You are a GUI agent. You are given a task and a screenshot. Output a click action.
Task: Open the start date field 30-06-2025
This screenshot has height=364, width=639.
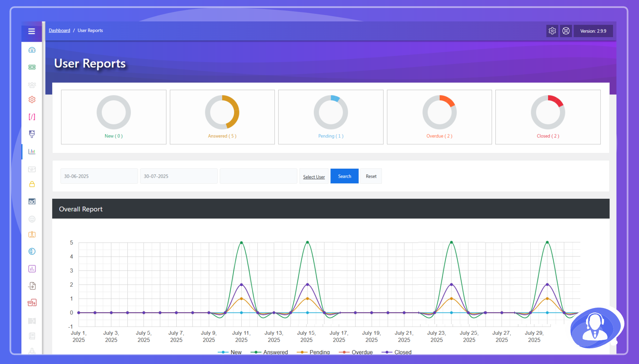click(x=99, y=176)
